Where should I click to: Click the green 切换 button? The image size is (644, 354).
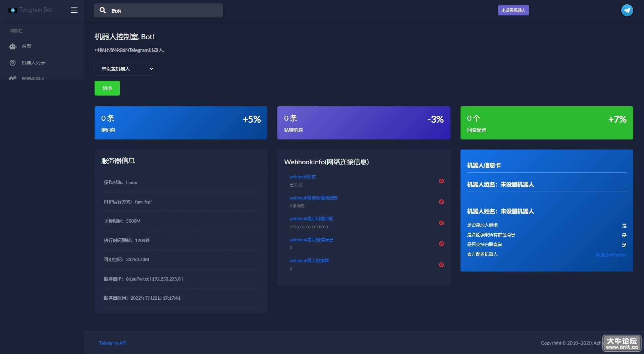coord(107,88)
